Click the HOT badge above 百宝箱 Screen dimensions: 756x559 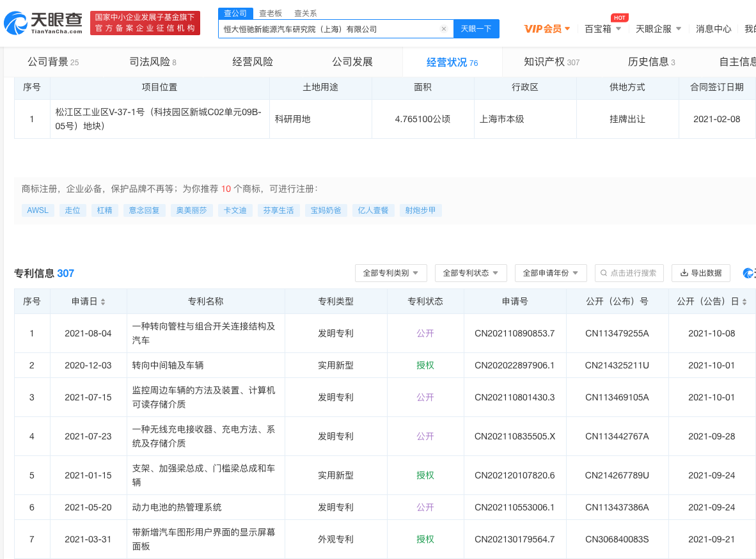click(x=620, y=18)
